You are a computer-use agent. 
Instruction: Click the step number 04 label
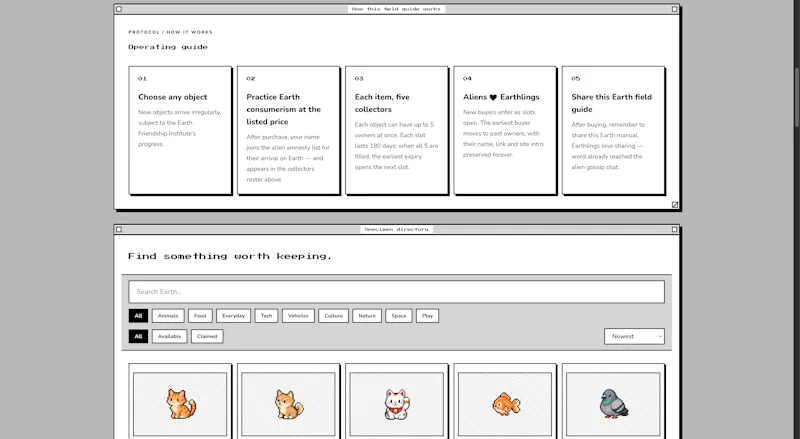pos(467,79)
